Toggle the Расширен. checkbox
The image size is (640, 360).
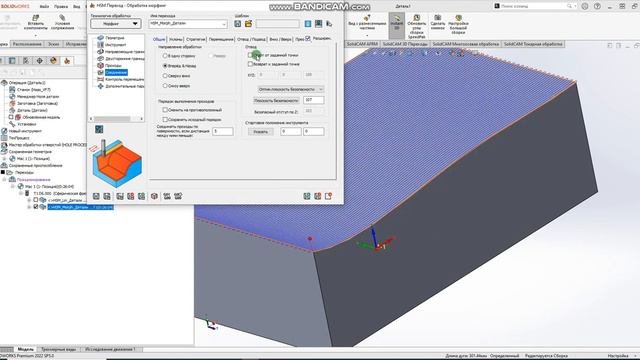(308, 38)
